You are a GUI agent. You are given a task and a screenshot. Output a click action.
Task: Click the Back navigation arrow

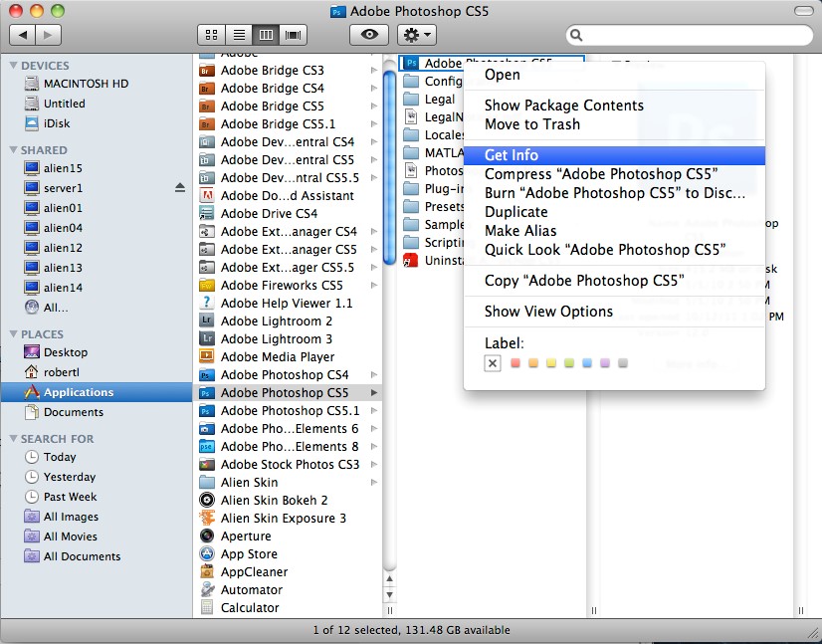[23, 35]
